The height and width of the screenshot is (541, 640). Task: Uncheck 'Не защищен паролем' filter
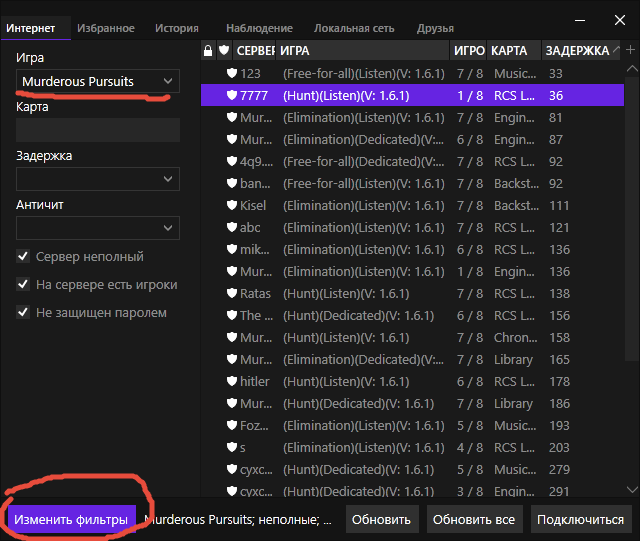[23, 312]
